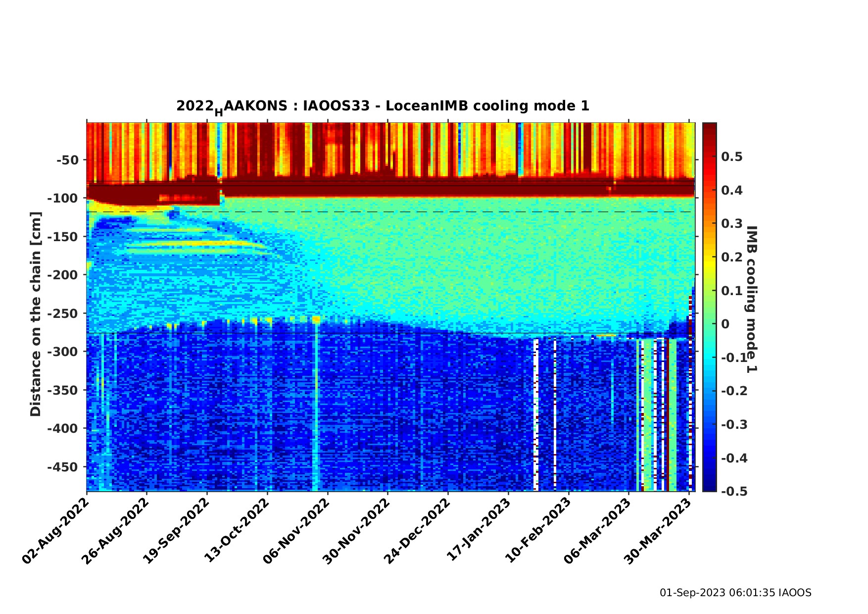The height and width of the screenshot is (614, 868).
Task: Click the -250 depth tick label
Action: [x=63, y=313]
